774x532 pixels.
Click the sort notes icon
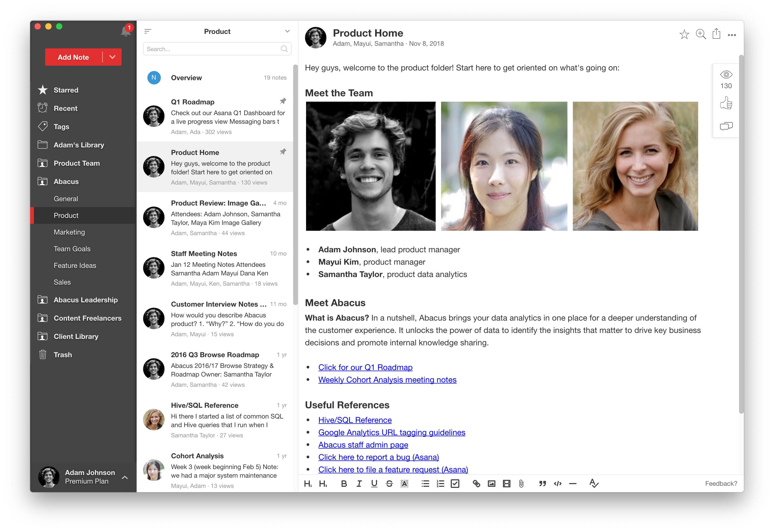(148, 32)
